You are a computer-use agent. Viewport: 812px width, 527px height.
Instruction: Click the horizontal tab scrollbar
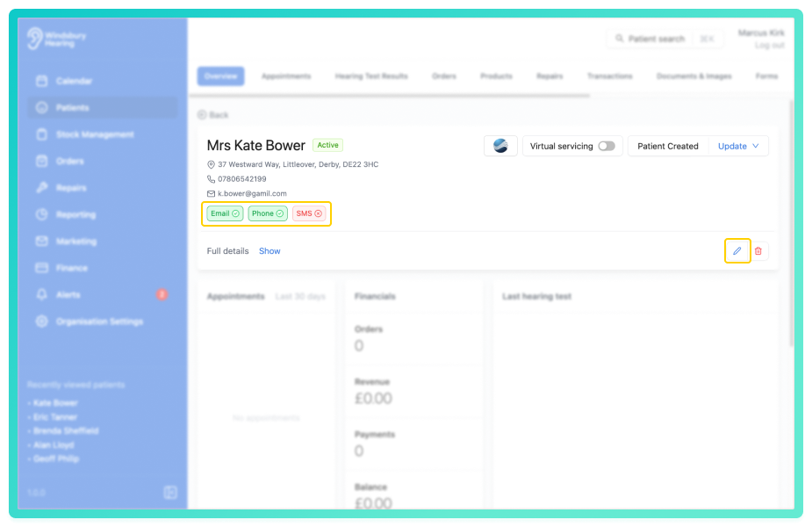point(390,96)
